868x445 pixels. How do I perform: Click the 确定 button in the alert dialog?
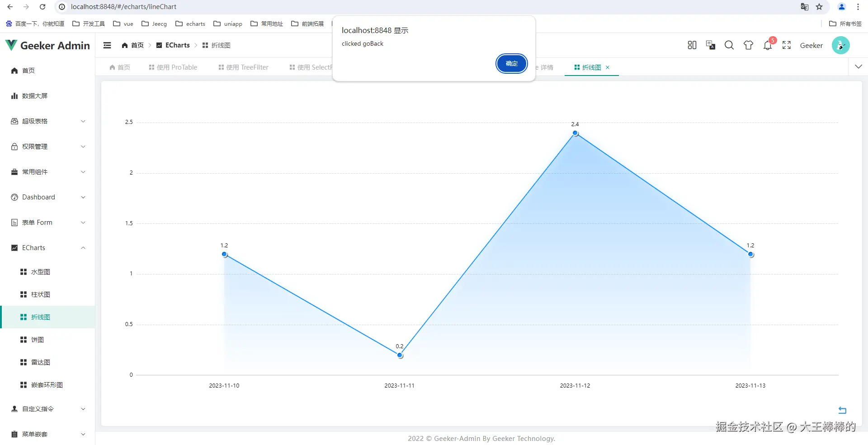(511, 63)
